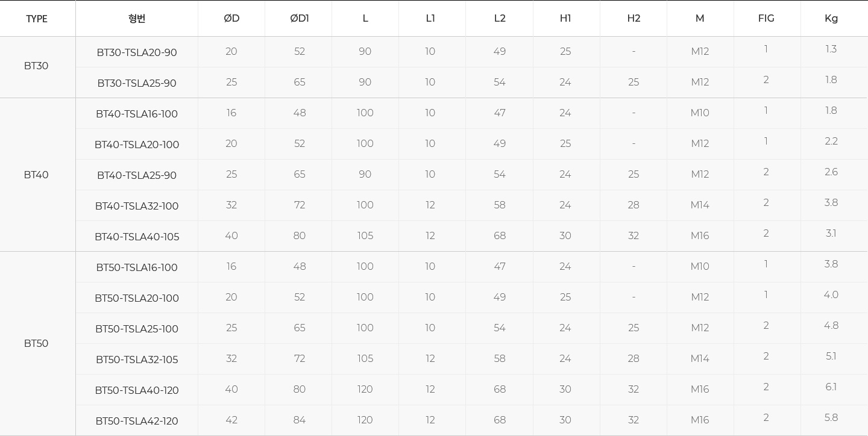Image resolution: width=868 pixels, height=436 pixels.
Task: Click the BT30 type group cell
Action: click(x=36, y=66)
